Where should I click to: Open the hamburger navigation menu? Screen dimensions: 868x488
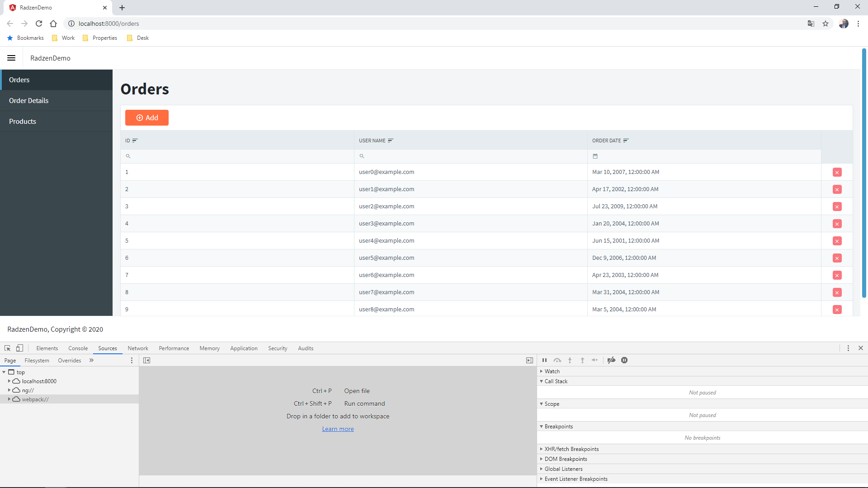pos(11,58)
